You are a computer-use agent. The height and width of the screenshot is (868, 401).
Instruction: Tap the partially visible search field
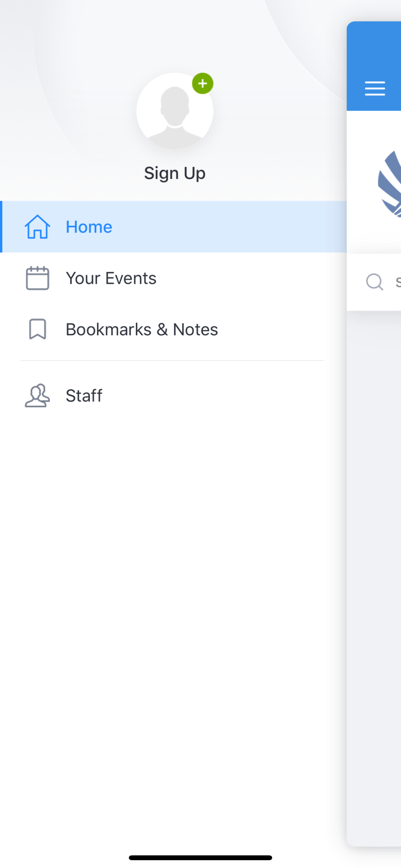(374, 282)
